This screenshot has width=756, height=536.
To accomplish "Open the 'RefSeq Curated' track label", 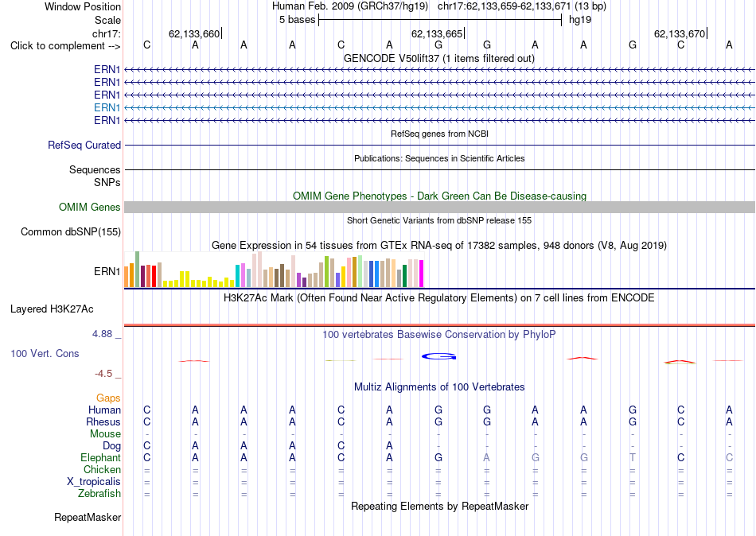I will click(x=84, y=145).
